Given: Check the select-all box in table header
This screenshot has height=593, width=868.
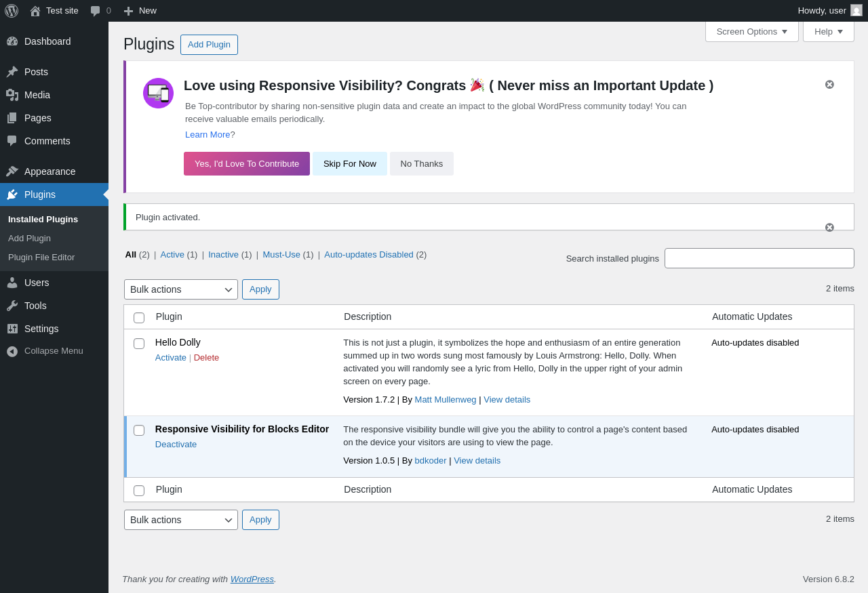Looking at the screenshot, I should [x=139, y=318].
